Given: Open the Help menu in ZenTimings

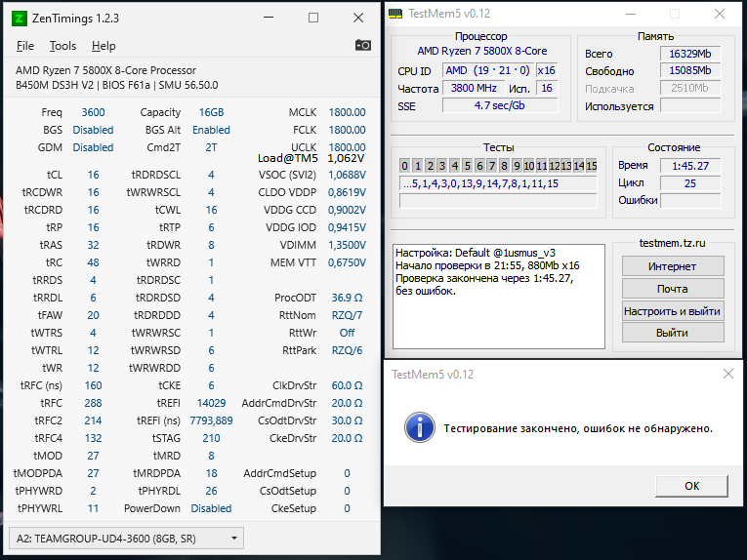Looking at the screenshot, I should coord(104,46).
